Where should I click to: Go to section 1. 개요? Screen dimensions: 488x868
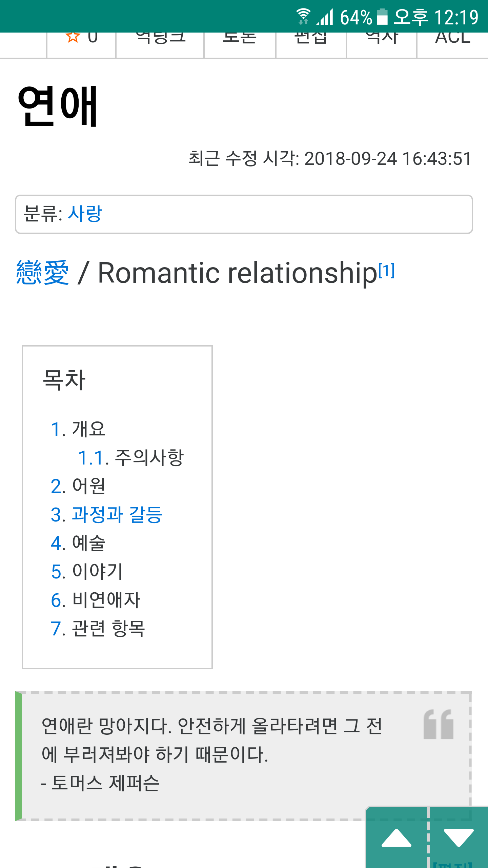click(78, 429)
